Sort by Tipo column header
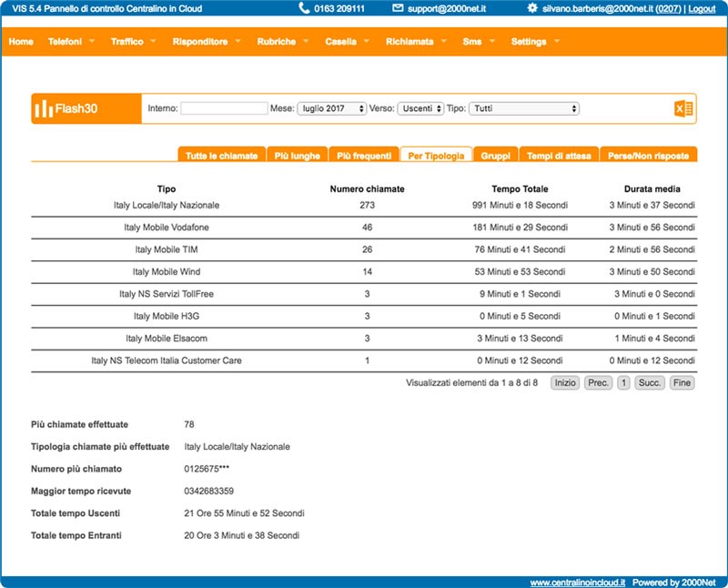Viewport: 728px width, 588px height. pos(167,189)
